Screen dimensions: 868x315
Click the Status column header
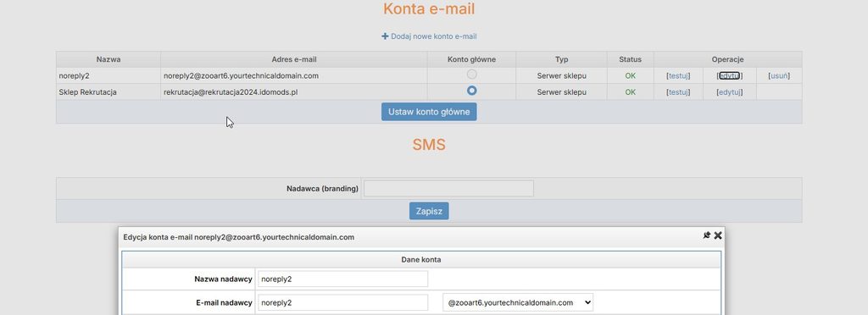[630, 59]
